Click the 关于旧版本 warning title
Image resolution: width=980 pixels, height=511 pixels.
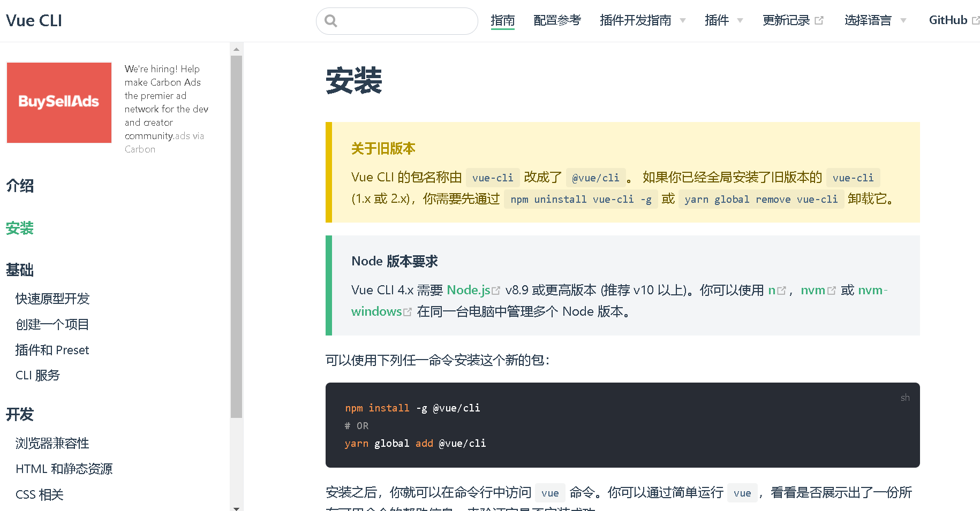[x=383, y=149]
